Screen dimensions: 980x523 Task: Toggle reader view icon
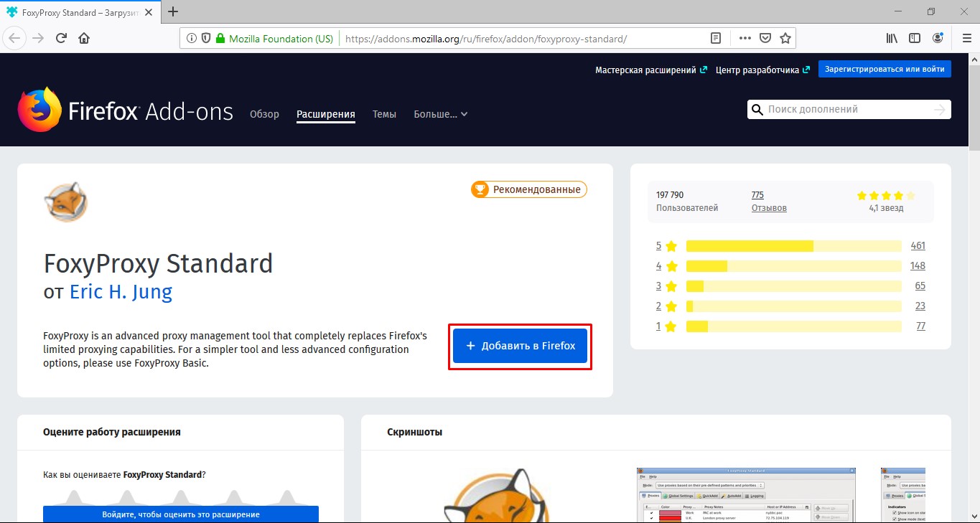click(715, 38)
